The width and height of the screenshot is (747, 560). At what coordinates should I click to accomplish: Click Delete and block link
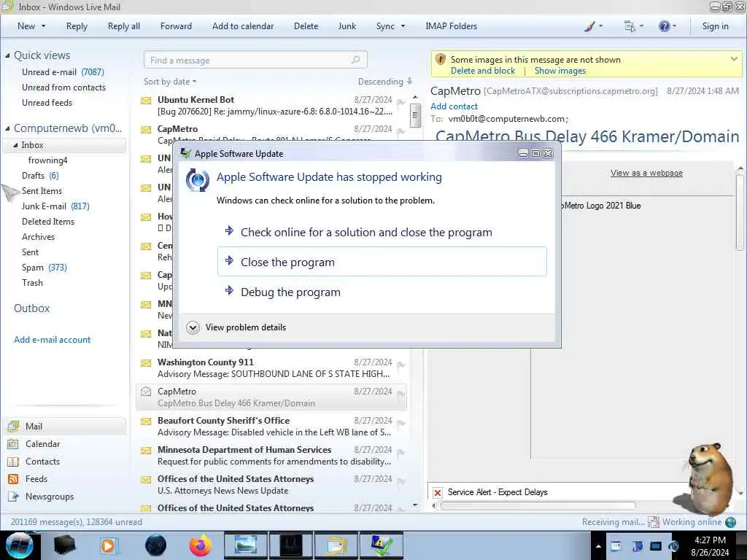(x=483, y=71)
